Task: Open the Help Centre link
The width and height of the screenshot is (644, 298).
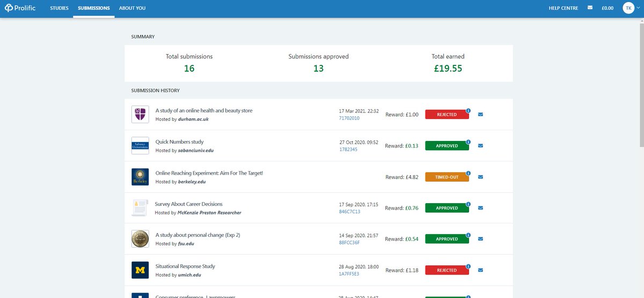Action: point(563,8)
